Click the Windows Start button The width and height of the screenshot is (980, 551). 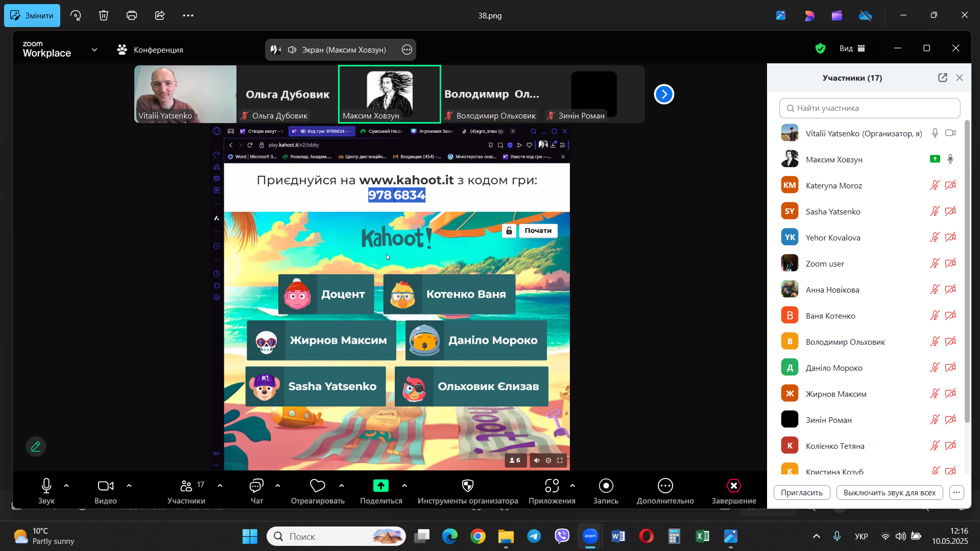click(250, 536)
